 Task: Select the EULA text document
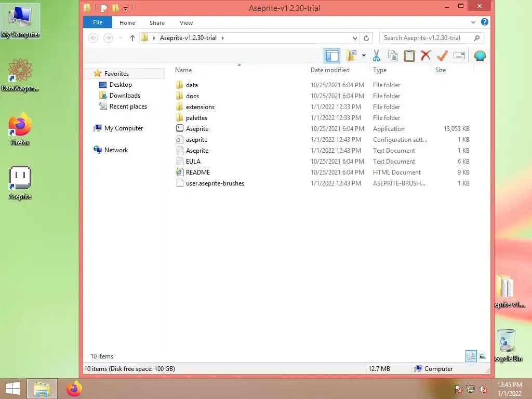coord(322,161)
